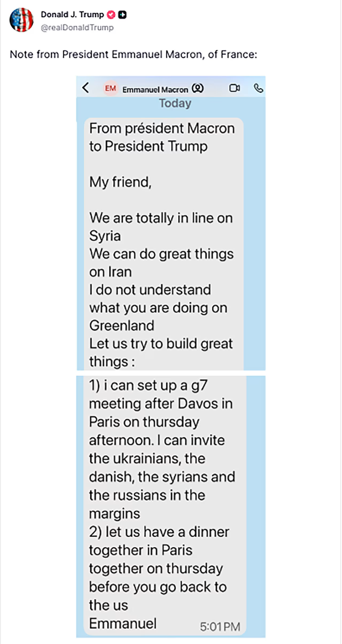Click the "From président Macron" message heading
Image resolution: width=342 pixels, height=644 pixels.
[x=162, y=129]
